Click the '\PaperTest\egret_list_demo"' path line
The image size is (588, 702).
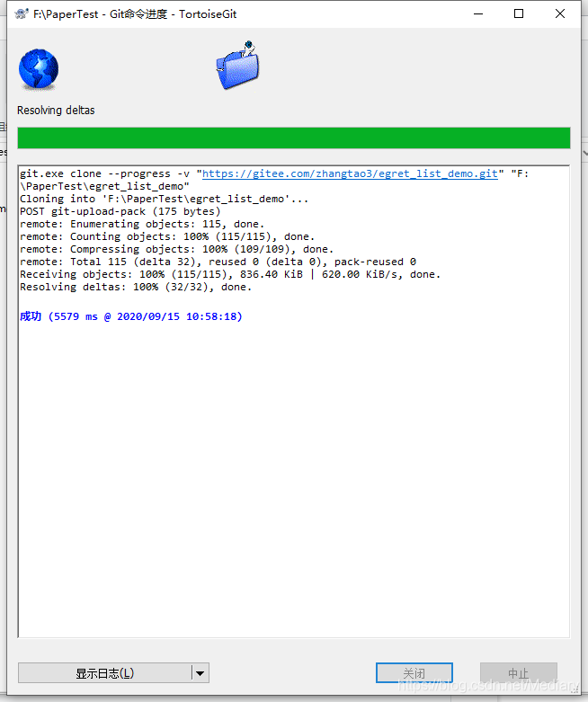[x=104, y=186]
